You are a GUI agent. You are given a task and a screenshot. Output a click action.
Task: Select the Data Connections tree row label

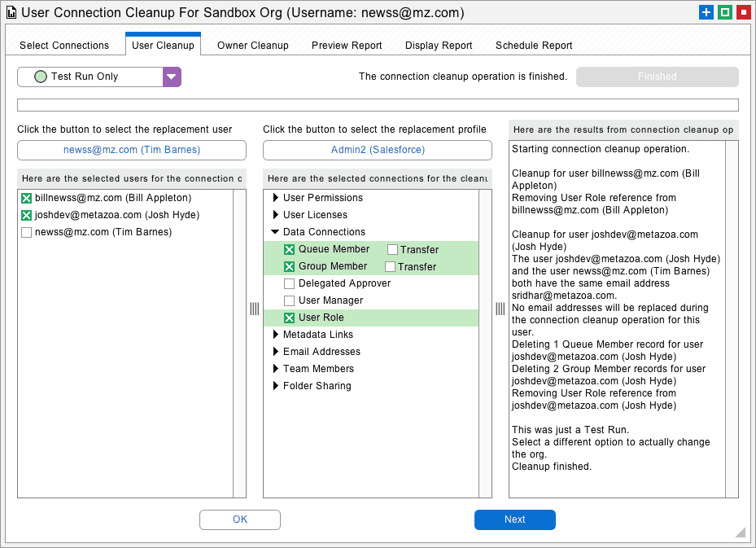click(x=324, y=232)
